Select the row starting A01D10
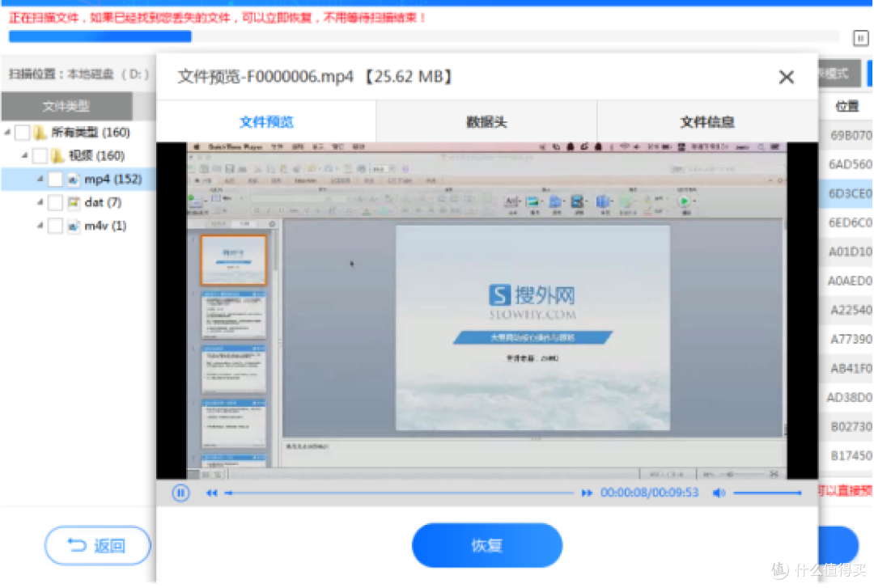 pos(846,252)
